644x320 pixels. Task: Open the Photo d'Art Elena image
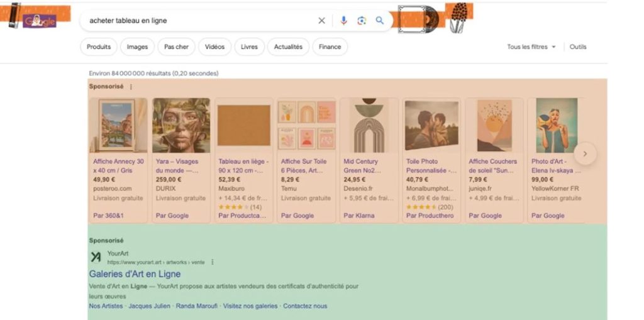click(557, 125)
